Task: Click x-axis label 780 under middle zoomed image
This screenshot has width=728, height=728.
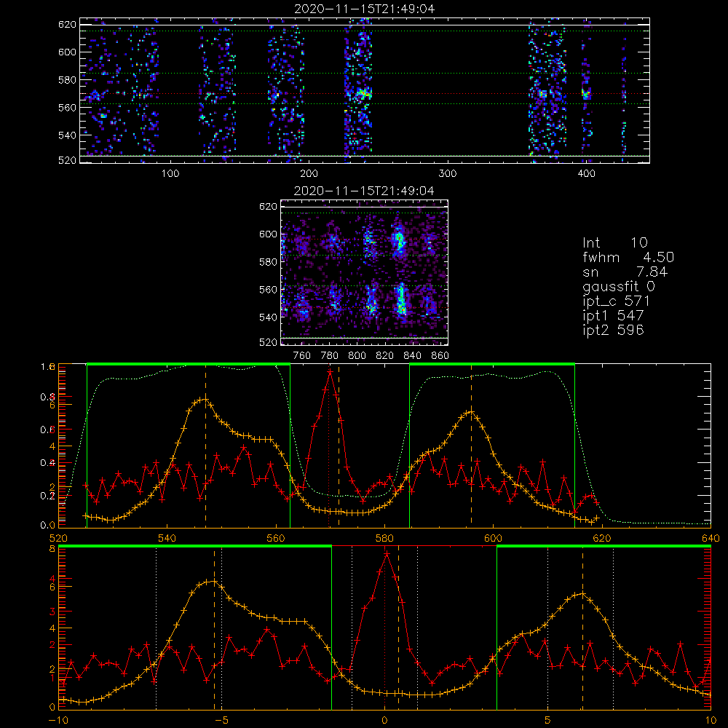Action: (x=330, y=356)
